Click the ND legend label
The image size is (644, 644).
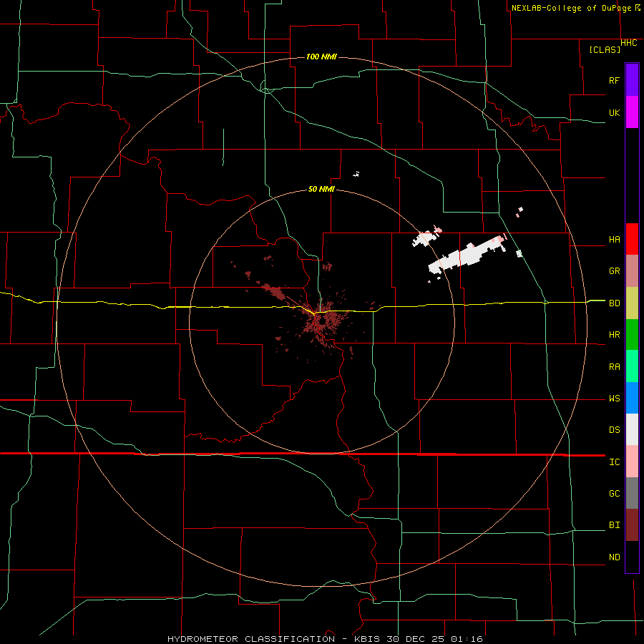pyautogui.click(x=614, y=557)
